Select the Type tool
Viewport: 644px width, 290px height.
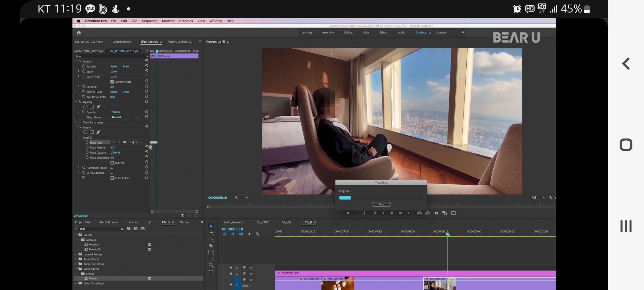pos(211,272)
